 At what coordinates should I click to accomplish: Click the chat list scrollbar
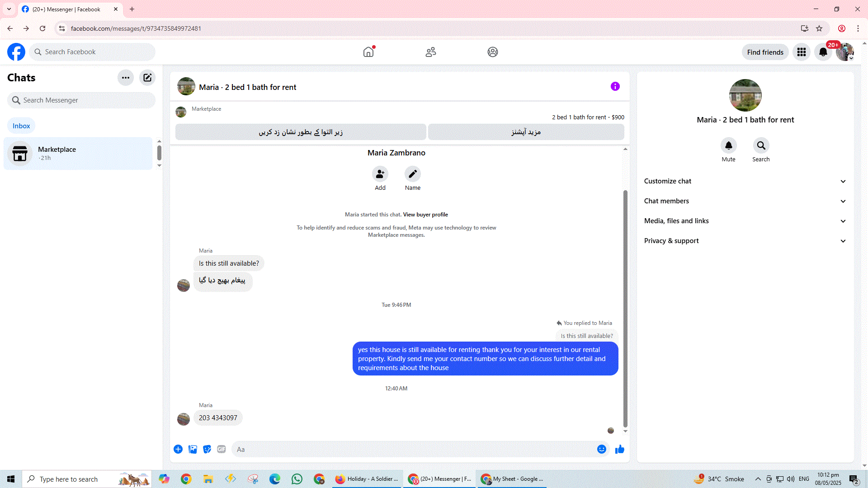[159, 153]
